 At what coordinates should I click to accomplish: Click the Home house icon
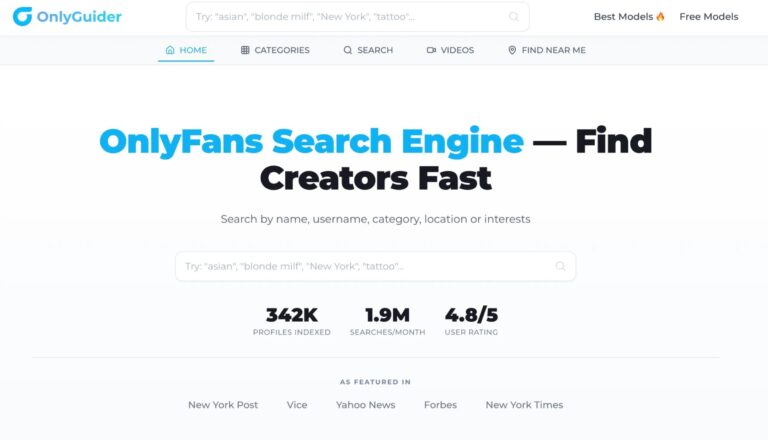170,50
